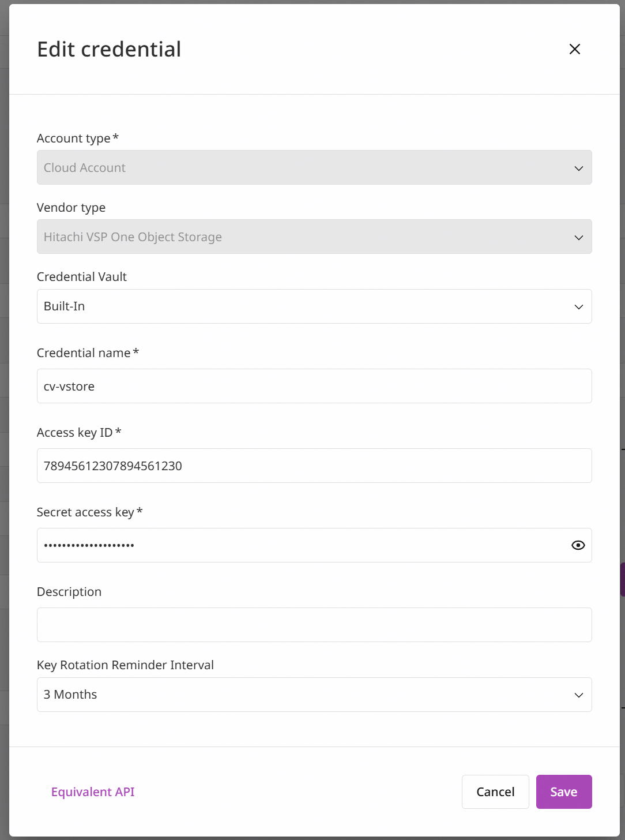Click the chevron arrow in Vendor type field
The height and width of the screenshot is (840, 625).
578,237
